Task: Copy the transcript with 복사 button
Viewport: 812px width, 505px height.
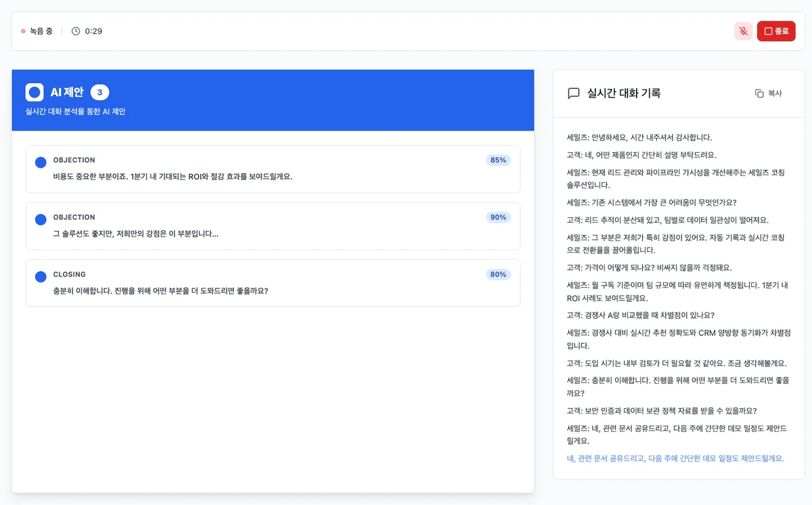Action: [x=769, y=93]
